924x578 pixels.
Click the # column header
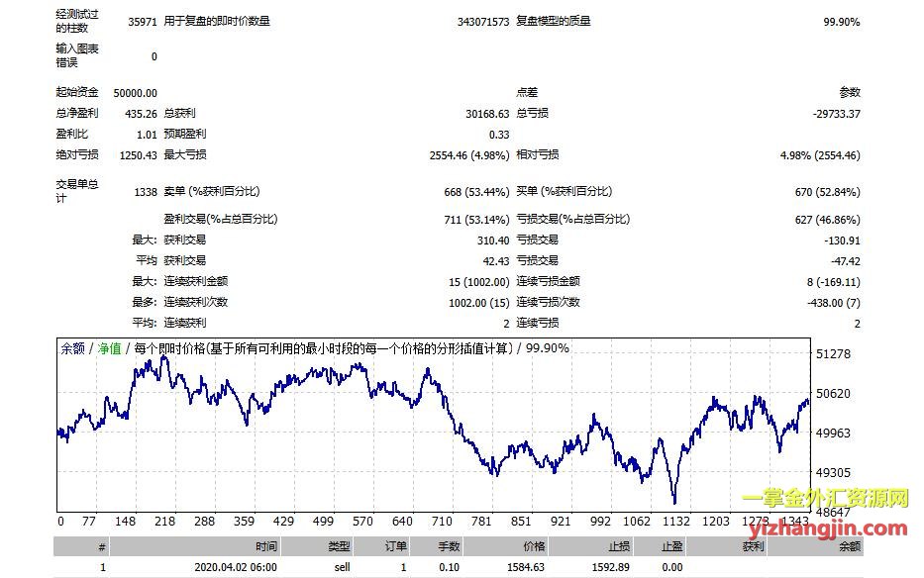click(x=100, y=546)
